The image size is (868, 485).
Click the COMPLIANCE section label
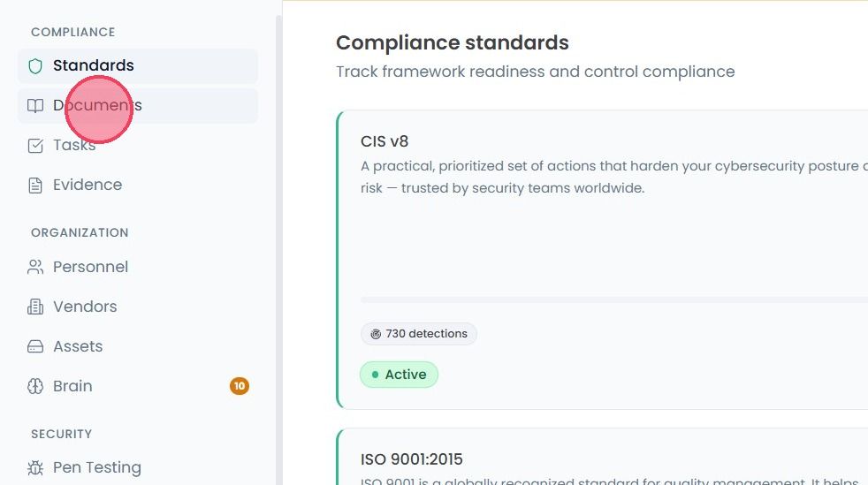pos(73,32)
